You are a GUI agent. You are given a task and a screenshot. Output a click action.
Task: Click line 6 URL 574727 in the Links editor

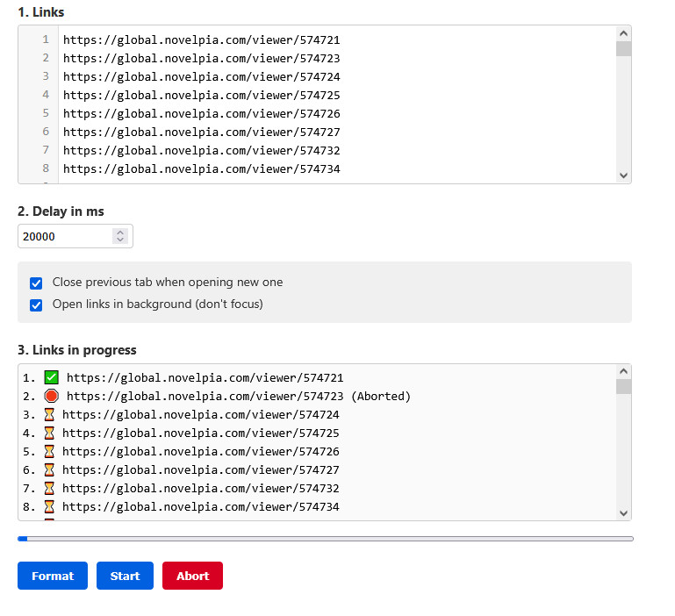202,133
